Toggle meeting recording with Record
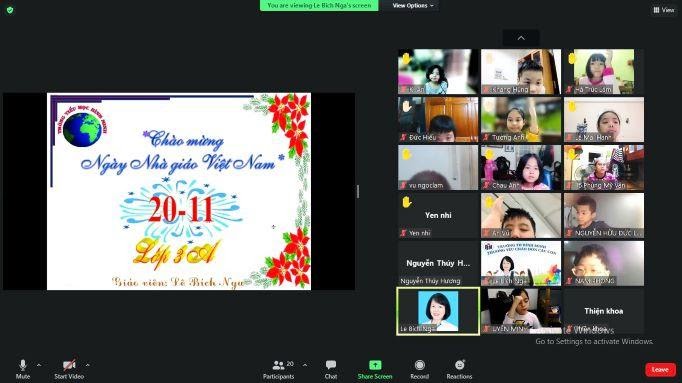The height and width of the screenshot is (383, 682). point(419,369)
